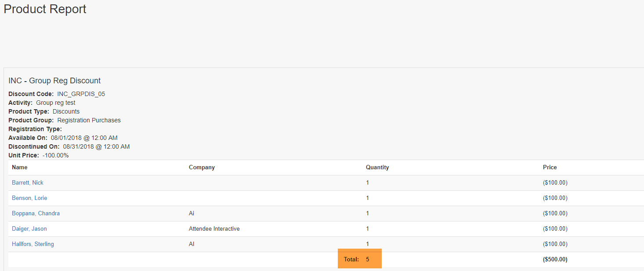Select the Daiger, Jason name link

[x=29, y=228]
